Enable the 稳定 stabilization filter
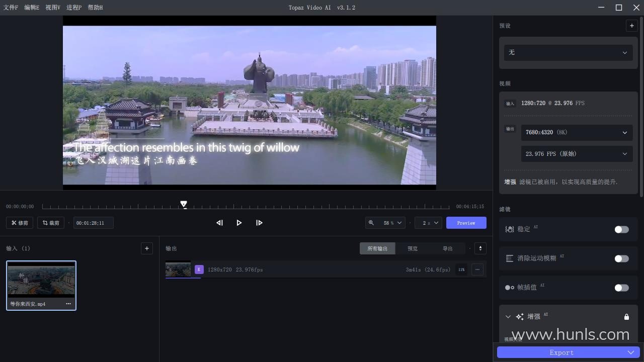644x362 pixels. 621,229
